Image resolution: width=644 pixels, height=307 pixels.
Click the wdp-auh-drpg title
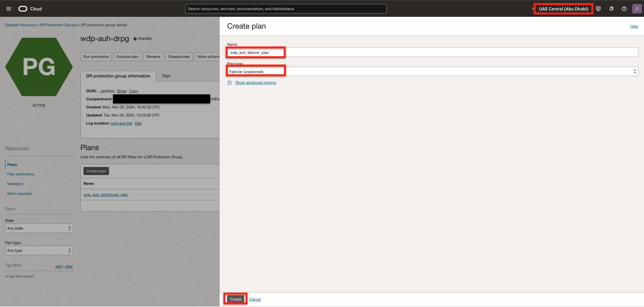(x=105, y=38)
